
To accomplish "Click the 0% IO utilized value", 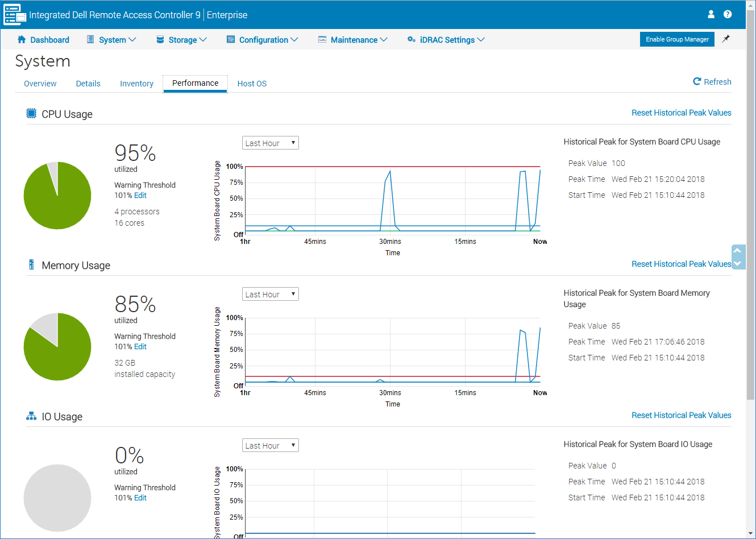I will 130,455.
